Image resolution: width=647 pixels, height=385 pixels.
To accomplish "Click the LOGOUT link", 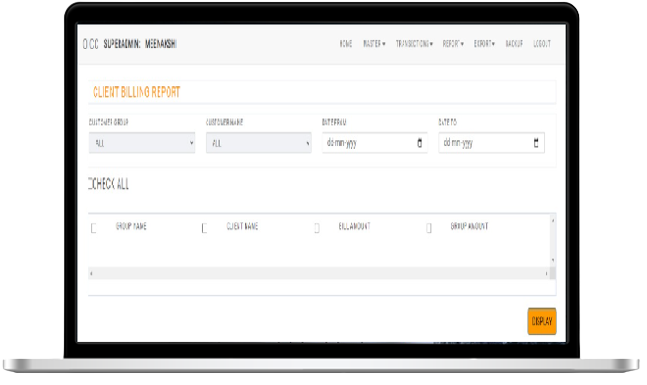I will 542,44.
